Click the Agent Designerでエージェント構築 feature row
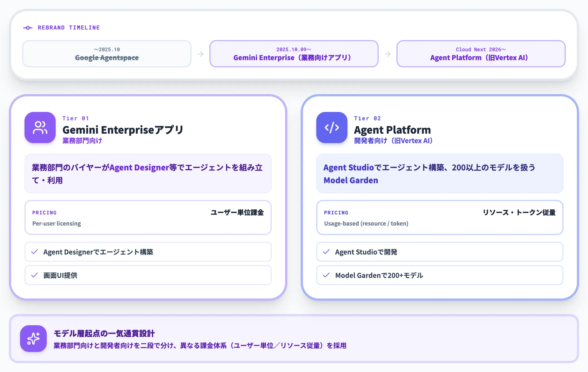This screenshot has height=372, width=588. pos(148,252)
